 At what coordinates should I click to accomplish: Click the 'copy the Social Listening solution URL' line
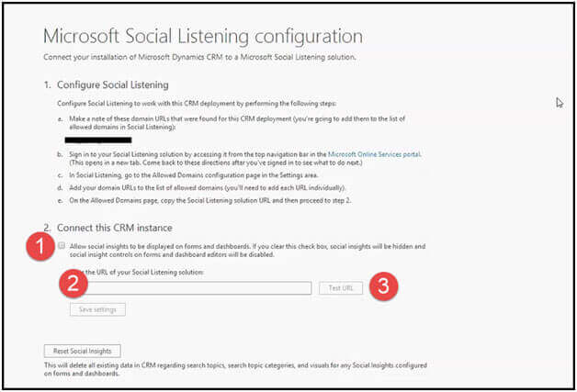[210, 201]
